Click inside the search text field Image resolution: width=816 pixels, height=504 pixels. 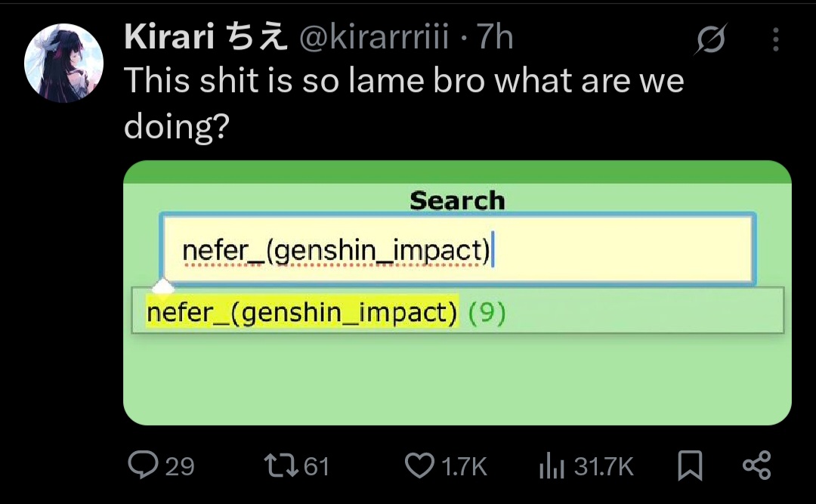click(x=457, y=249)
